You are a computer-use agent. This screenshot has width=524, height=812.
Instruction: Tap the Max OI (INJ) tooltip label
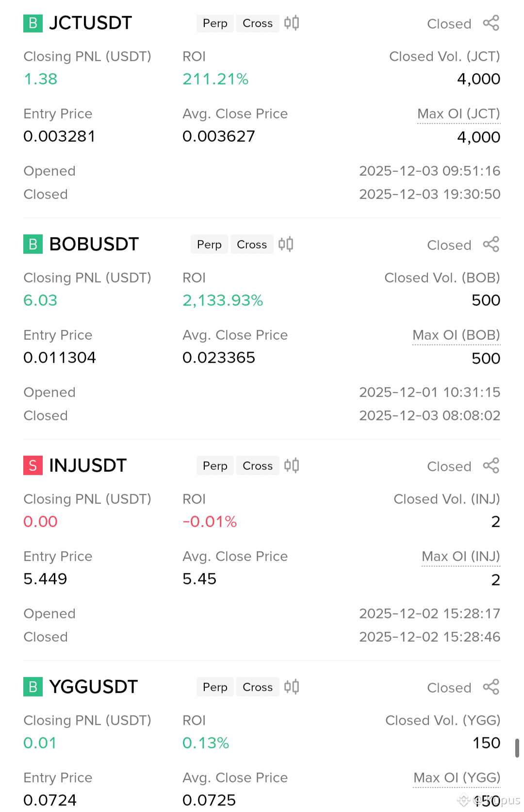point(460,557)
